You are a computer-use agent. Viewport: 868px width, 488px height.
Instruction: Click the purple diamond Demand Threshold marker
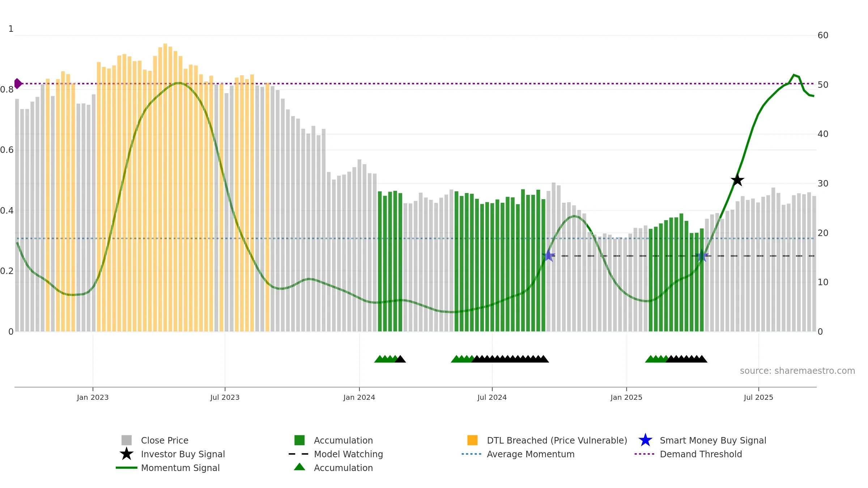(x=18, y=84)
